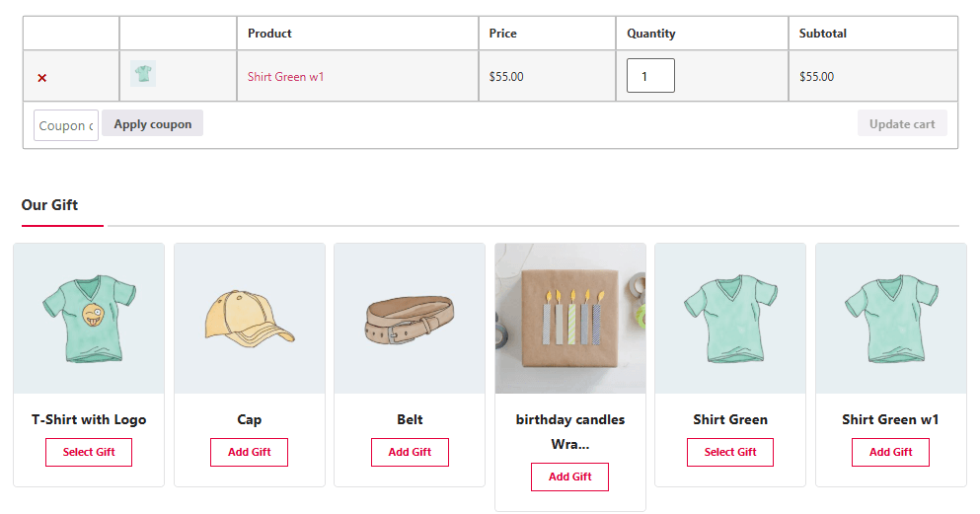Open the Shirt Green w1 product link
Screen dimensions: 980x514
click(285, 77)
